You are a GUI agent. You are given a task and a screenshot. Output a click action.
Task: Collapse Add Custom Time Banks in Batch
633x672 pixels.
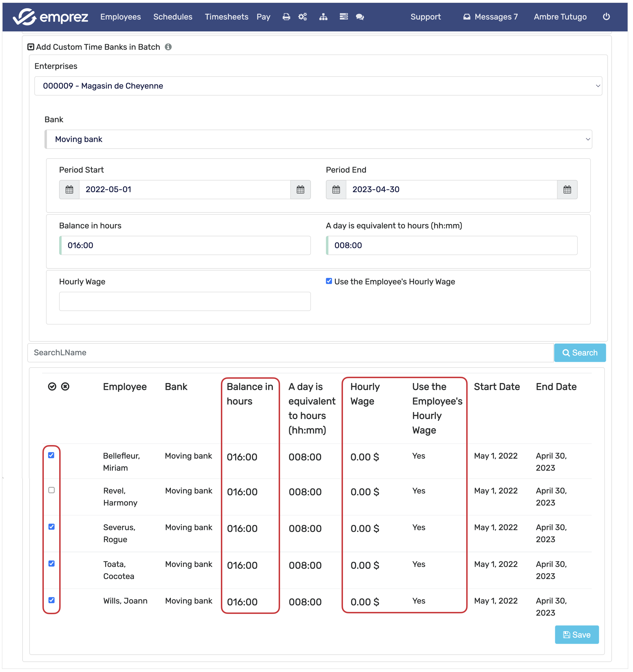point(31,47)
